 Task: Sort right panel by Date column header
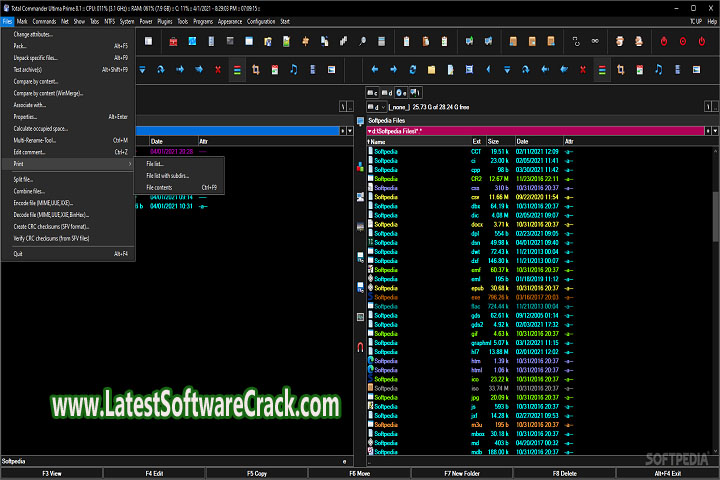[539, 141]
